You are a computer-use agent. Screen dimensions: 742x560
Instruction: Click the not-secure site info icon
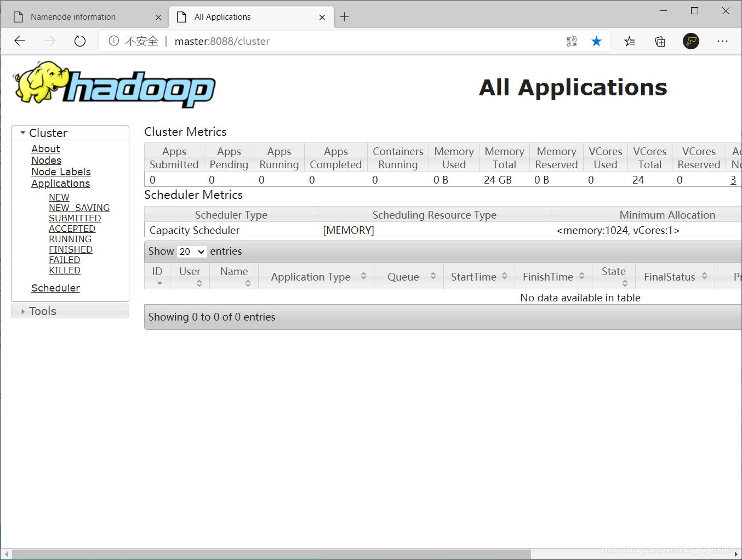click(x=113, y=41)
